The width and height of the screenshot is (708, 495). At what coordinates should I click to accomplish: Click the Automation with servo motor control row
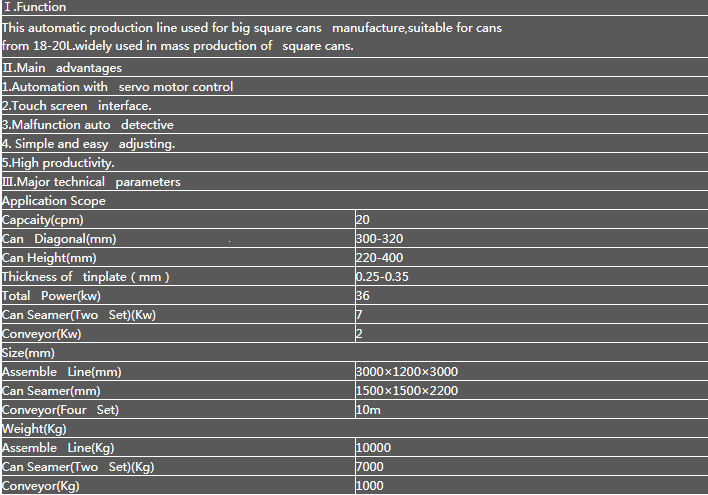(354, 86)
